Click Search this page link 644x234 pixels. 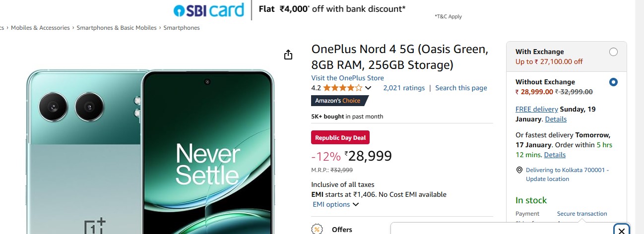(461, 88)
